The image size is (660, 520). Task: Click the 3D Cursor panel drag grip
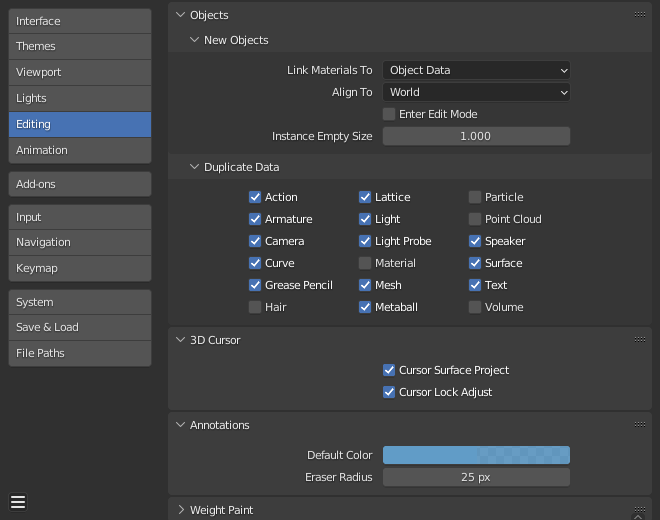point(640,340)
